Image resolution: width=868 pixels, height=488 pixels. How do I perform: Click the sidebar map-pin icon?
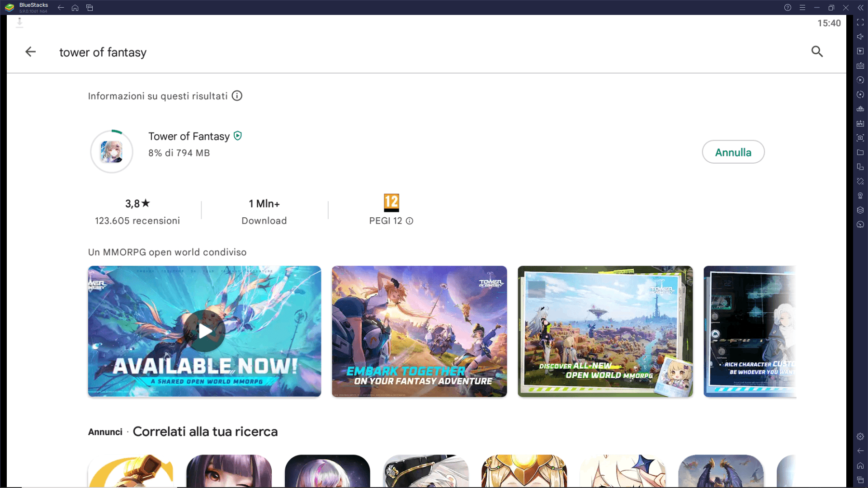pos(860,196)
